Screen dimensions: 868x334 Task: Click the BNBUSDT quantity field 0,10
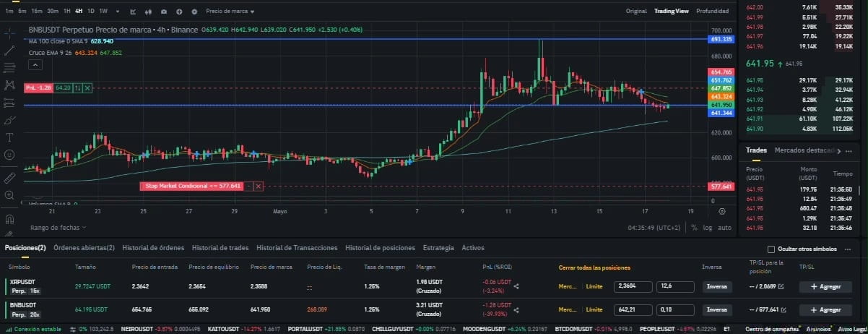click(675, 309)
